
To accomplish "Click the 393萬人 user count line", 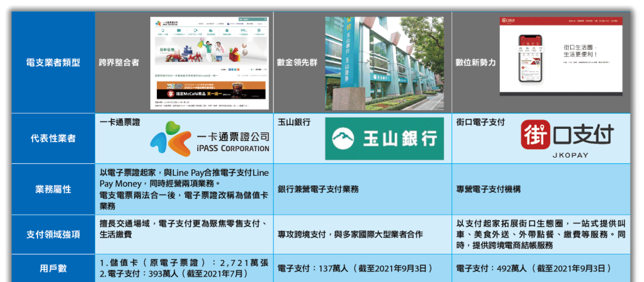I will click(x=174, y=273).
